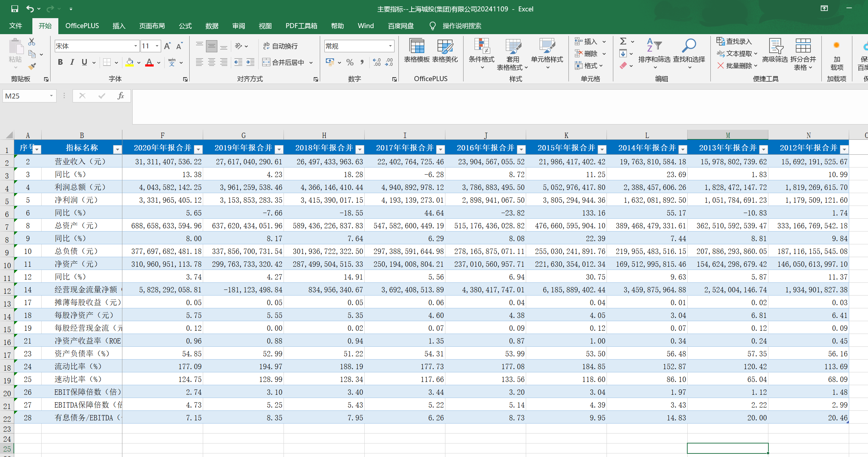Click the increase indent icon
Image resolution: width=868 pixels, height=457 pixels.
pyautogui.click(x=250, y=62)
